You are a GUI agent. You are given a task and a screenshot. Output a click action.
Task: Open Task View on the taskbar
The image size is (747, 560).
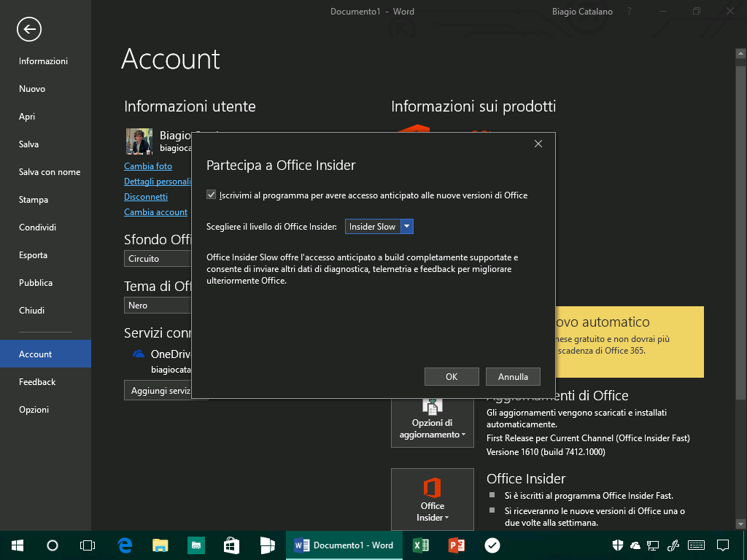(88, 545)
